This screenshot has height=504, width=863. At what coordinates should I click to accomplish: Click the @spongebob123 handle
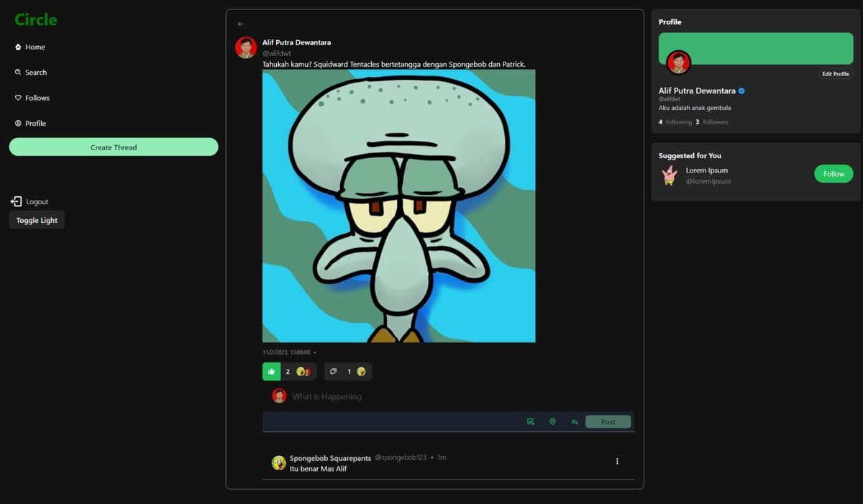pos(401,457)
